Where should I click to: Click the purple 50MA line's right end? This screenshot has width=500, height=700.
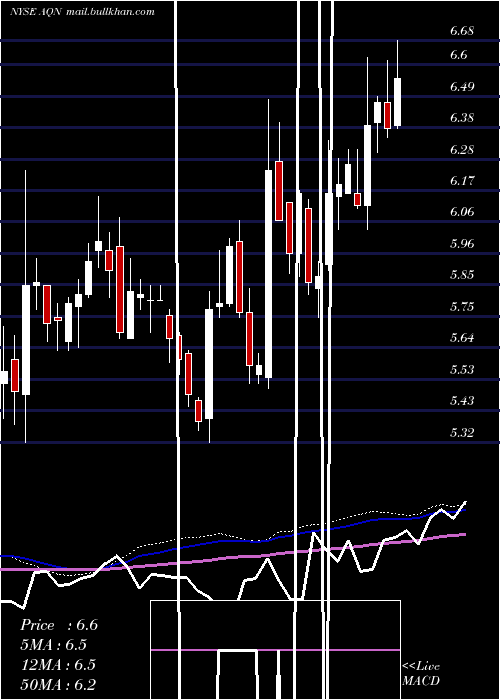coord(464,534)
